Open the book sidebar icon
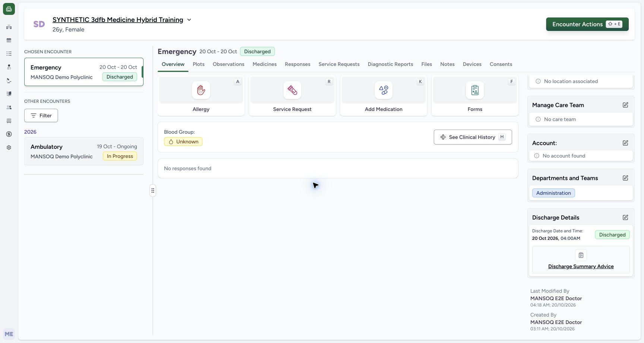This screenshot has width=644, height=343. pyautogui.click(x=9, y=94)
